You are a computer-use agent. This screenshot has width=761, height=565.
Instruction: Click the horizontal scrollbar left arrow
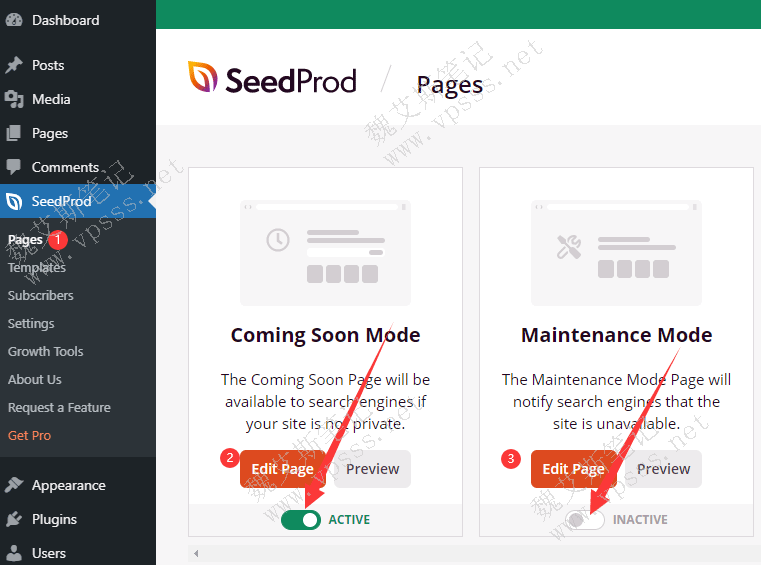[x=196, y=553]
